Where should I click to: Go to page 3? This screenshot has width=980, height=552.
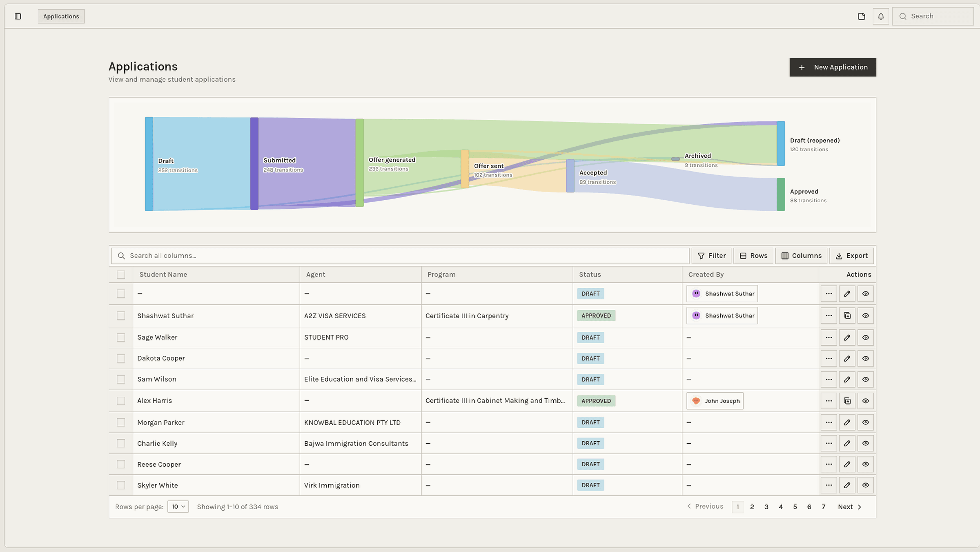(x=766, y=507)
